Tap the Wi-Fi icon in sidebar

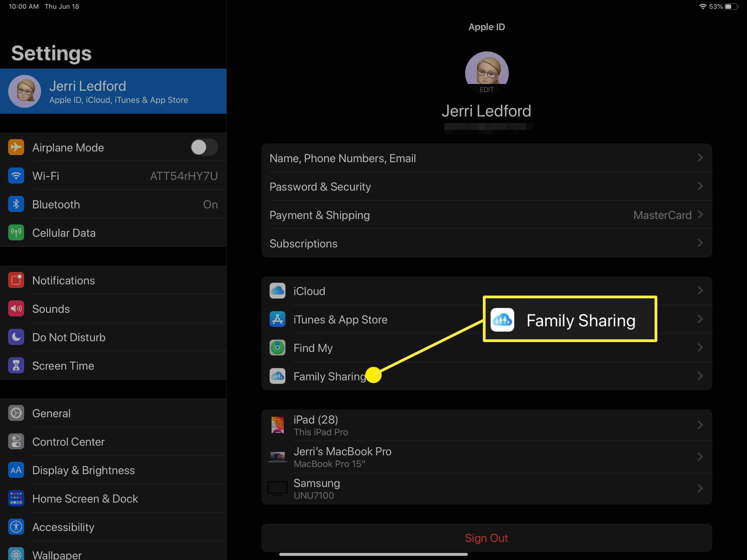[x=16, y=176]
